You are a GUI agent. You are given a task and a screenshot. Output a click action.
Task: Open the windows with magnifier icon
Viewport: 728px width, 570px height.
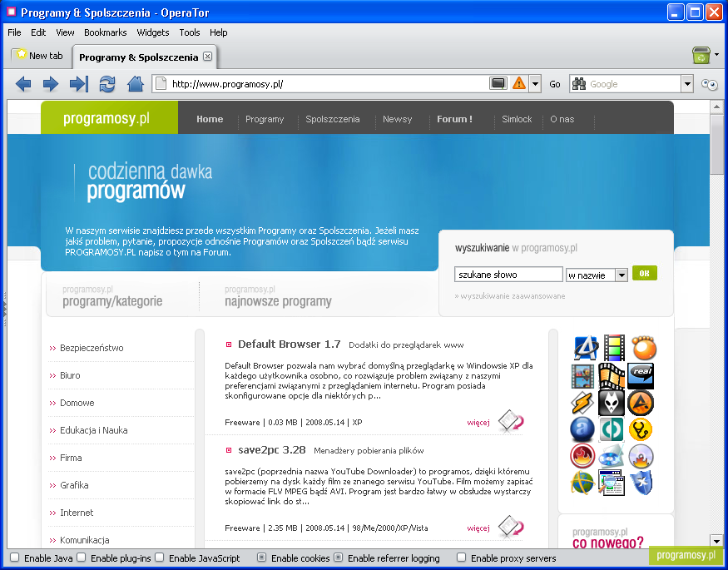click(x=612, y=483)
